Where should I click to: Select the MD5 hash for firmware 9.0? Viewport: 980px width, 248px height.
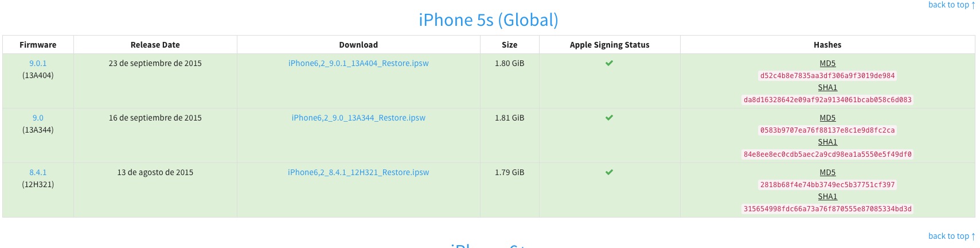pos(827,130)
